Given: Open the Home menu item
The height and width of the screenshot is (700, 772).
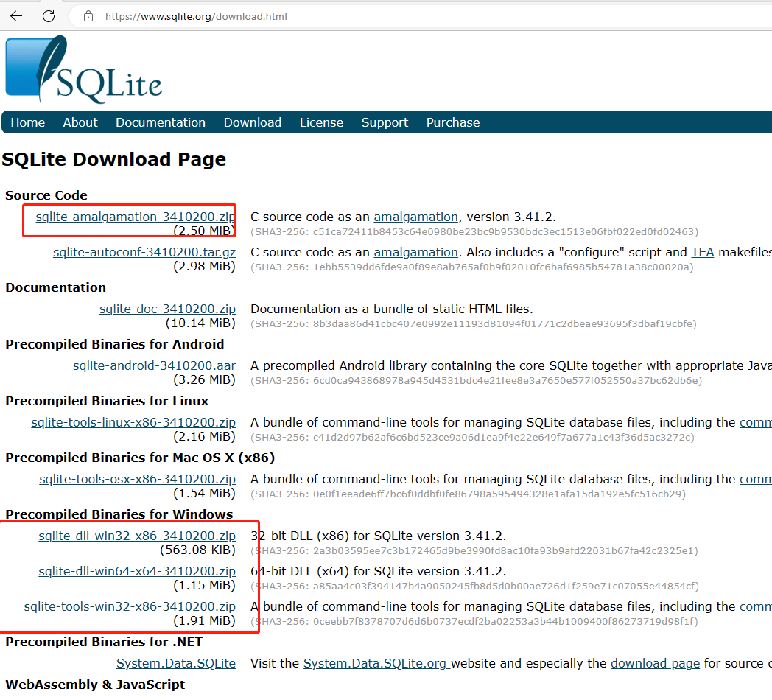Looking at the screenshot, I should click(27, 122).
